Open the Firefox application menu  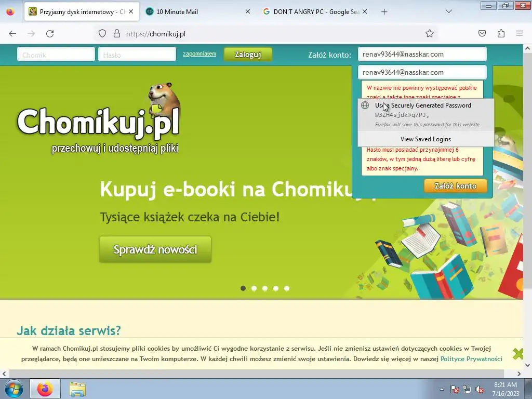tap(520, 34)
